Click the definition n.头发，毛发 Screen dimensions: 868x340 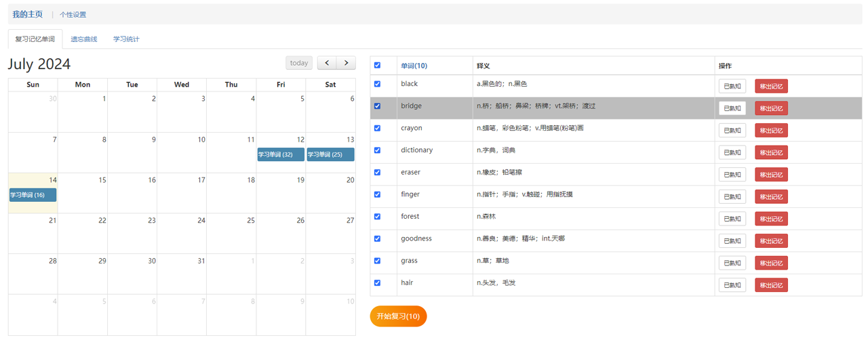pyautogui.click(x=496, y=282)
